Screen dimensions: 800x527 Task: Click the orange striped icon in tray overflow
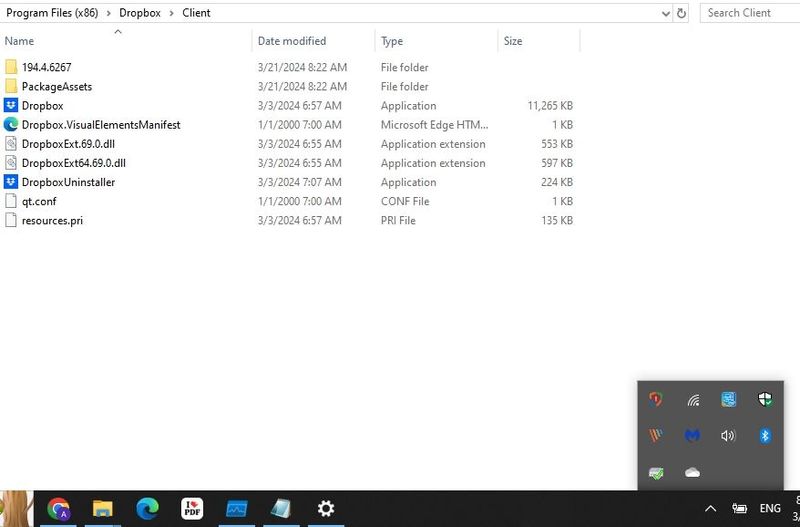tap(656, 435)
